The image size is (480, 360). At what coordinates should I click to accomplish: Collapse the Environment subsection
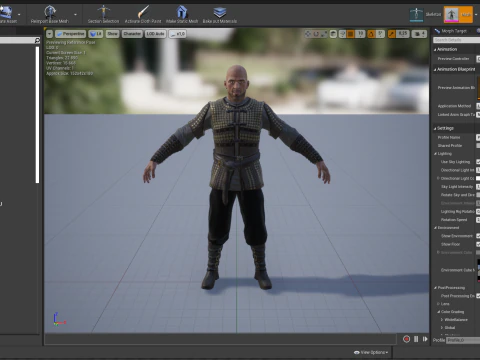435,228
